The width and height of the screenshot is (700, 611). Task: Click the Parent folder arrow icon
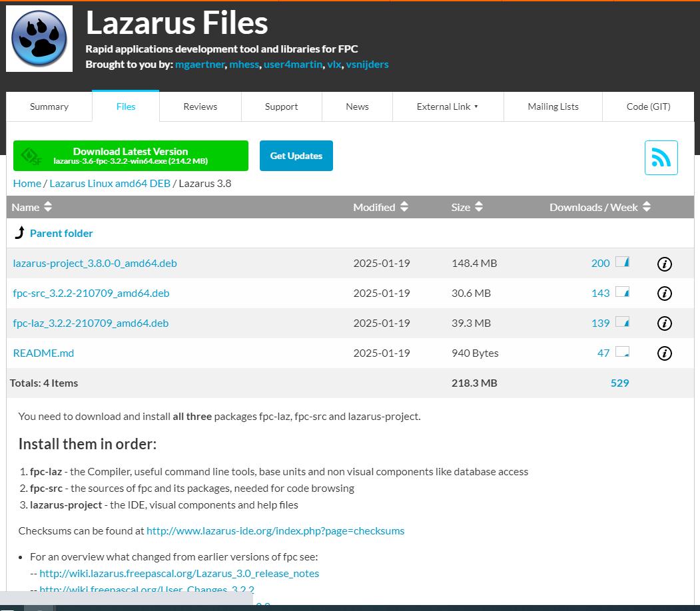point(19,233)
